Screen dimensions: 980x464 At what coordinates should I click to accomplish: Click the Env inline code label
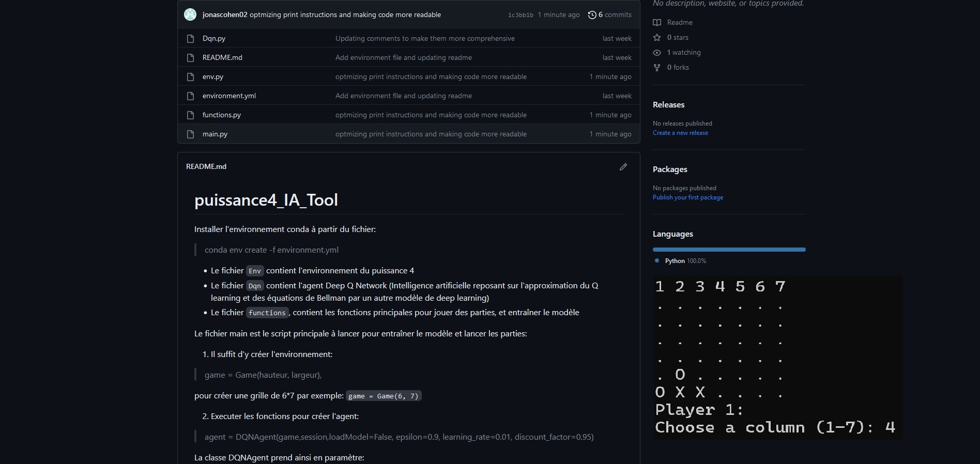click(255, 271)
